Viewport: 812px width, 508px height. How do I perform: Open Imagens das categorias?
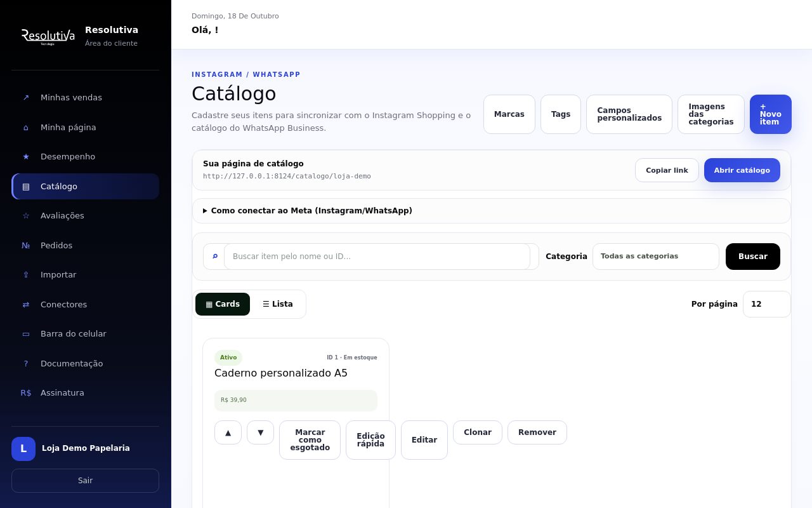pos(711,114)
